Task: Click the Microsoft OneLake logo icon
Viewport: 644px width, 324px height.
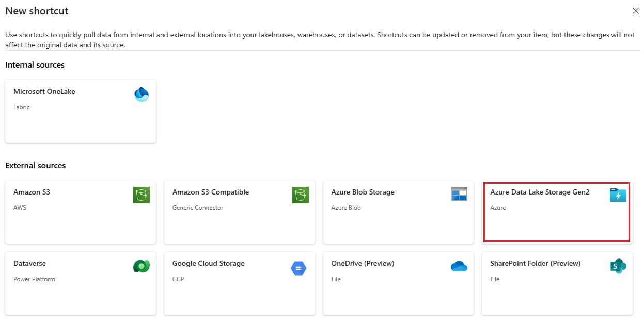Action: [142, 94]
